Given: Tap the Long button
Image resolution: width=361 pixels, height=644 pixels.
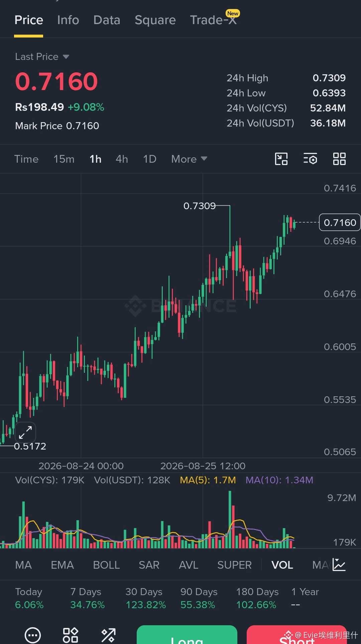Looking at the screenshot, I should tap(187, 635).
